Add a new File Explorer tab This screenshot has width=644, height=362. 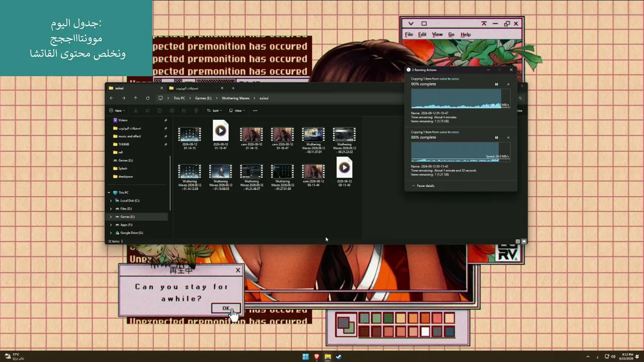(x=233, y=88)
